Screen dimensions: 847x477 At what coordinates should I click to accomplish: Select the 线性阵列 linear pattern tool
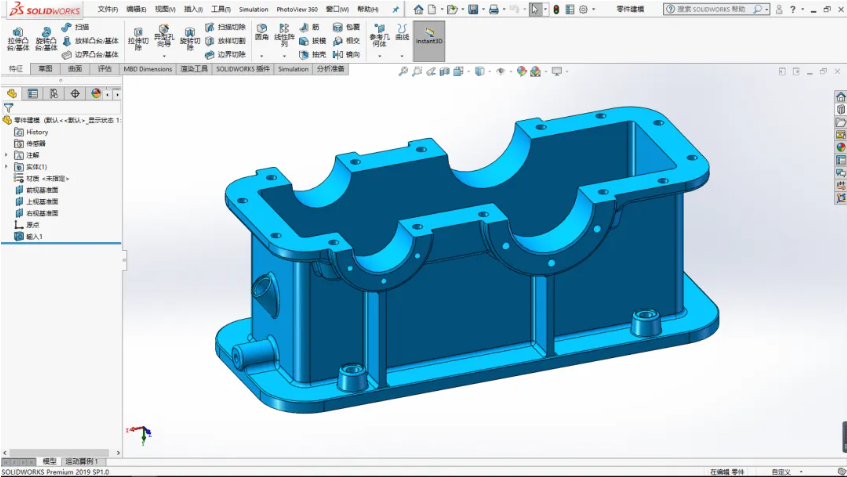point(284,36)
